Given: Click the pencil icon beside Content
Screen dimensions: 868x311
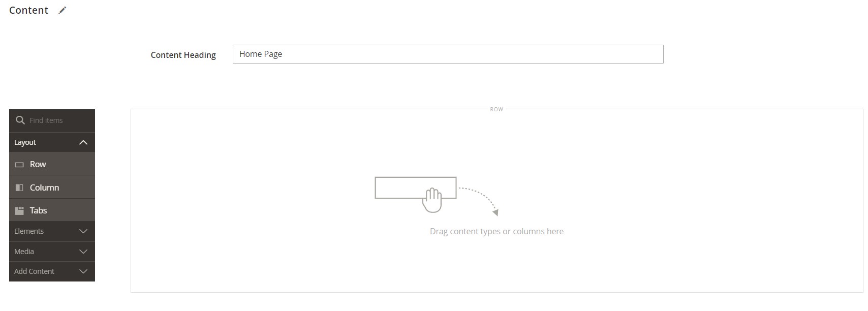Looking at the screenshot, I should (62, 11).
